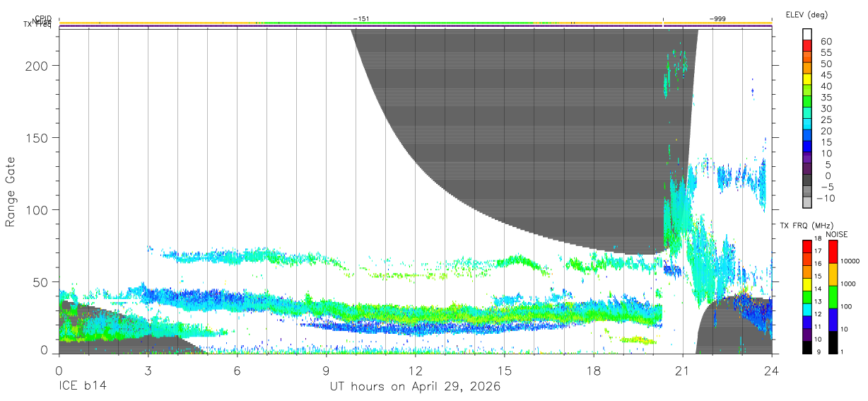
Task: Click the '35' label on the ELEV scale
Action: point(826,98)
